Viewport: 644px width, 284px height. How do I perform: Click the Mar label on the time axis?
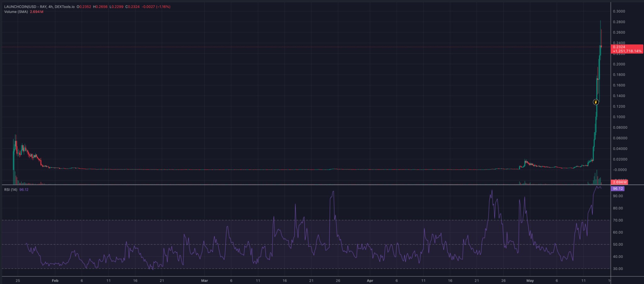(x=204, y=281)
